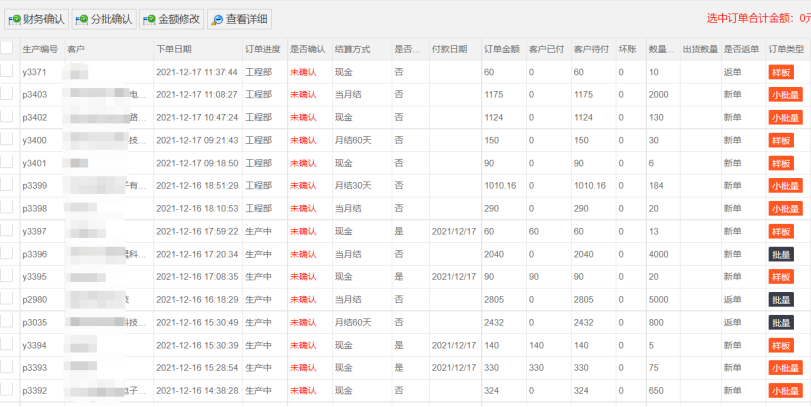The height and width of the screenshot is (407, 811).
Task: Check the box for order y3371
Action: coord(8,72)
